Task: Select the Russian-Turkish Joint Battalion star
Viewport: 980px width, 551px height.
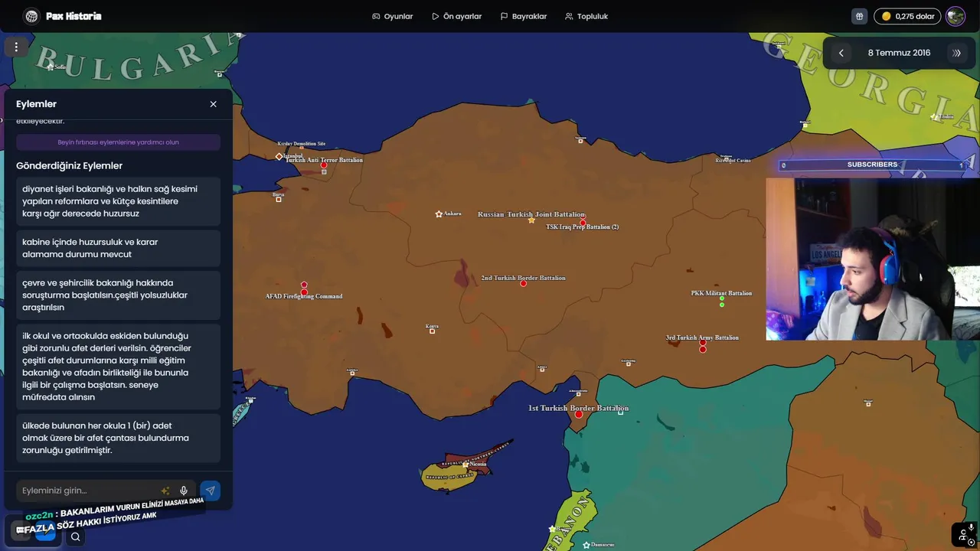Action: click(x=531, y=220)
